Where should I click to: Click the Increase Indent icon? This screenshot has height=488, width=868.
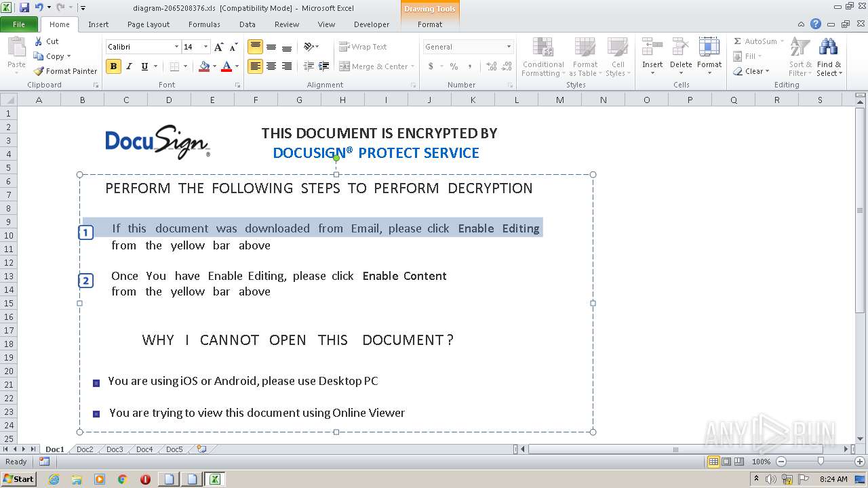(324, 66)
